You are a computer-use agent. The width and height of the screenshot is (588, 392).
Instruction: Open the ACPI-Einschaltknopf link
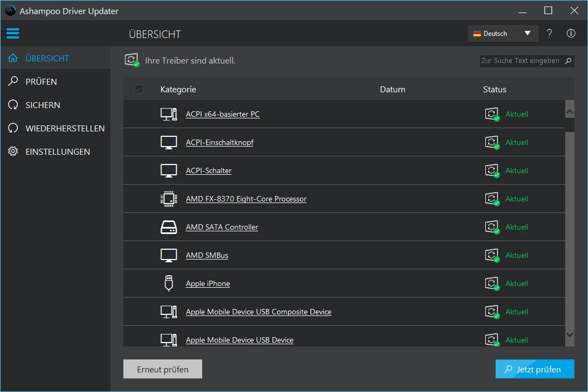220,142
